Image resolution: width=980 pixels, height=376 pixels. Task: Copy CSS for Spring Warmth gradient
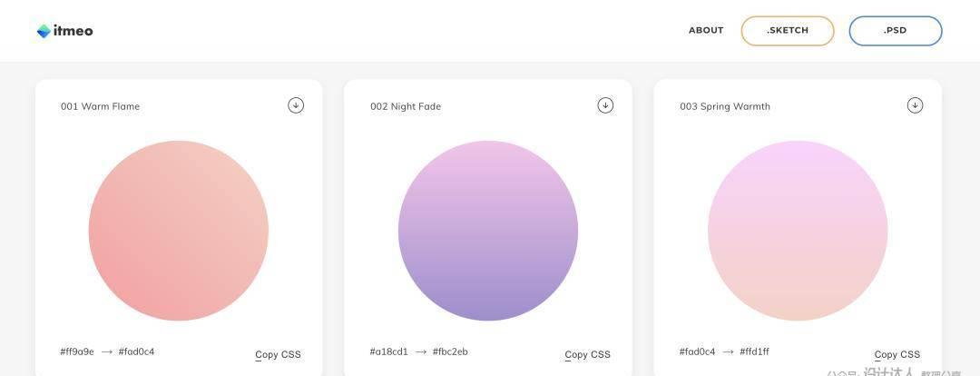(897, 355)
